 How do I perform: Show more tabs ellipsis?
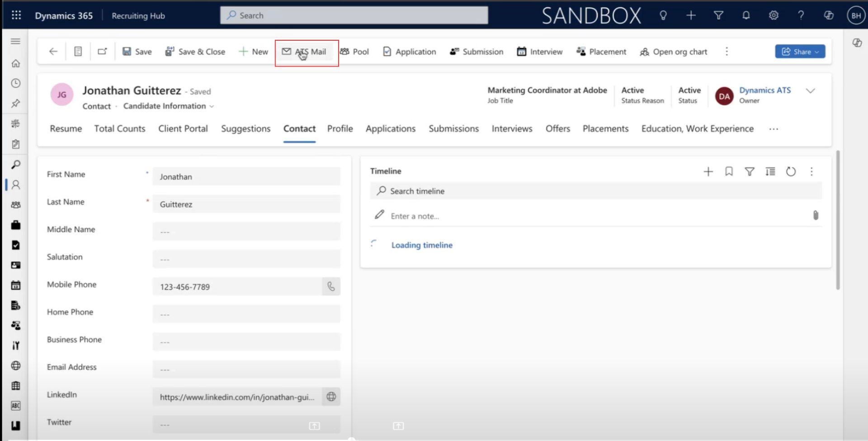pyautogui.click(x=774, y=129)
